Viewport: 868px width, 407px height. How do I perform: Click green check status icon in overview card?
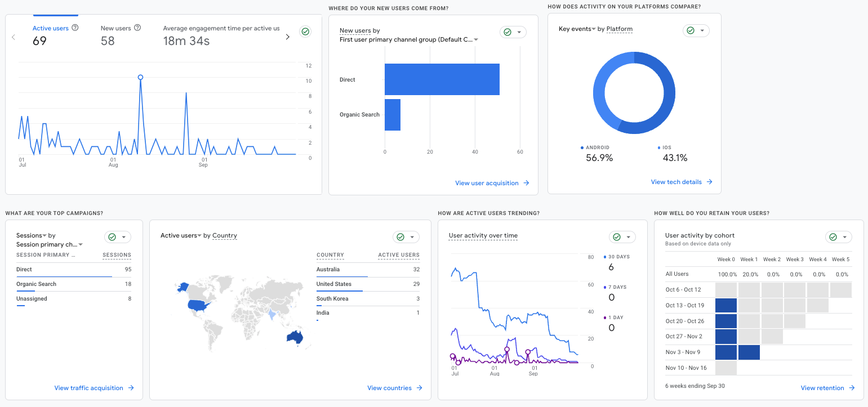(305, 32)
